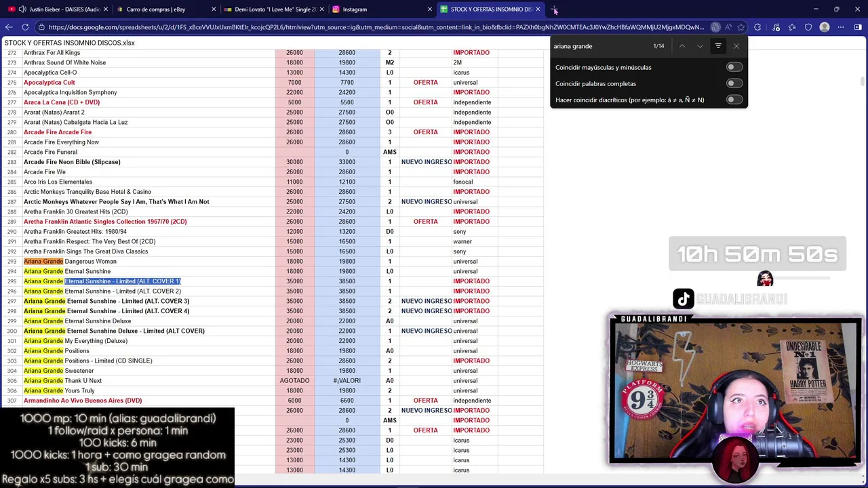Open the browser profile avatar
The height and width of the screenshot is (488, 868).
[825, 27]
